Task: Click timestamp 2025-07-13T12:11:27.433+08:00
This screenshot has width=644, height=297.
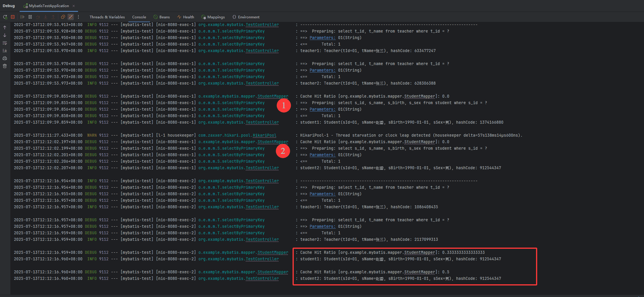Action: tap(48, 135)
